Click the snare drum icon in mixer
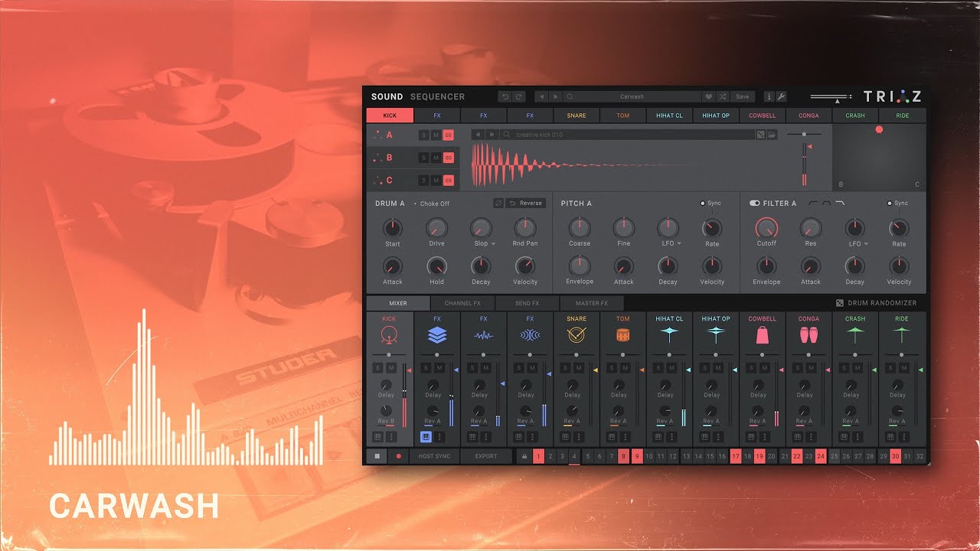The width and height of the screenshot is (980, 551). 577,334
